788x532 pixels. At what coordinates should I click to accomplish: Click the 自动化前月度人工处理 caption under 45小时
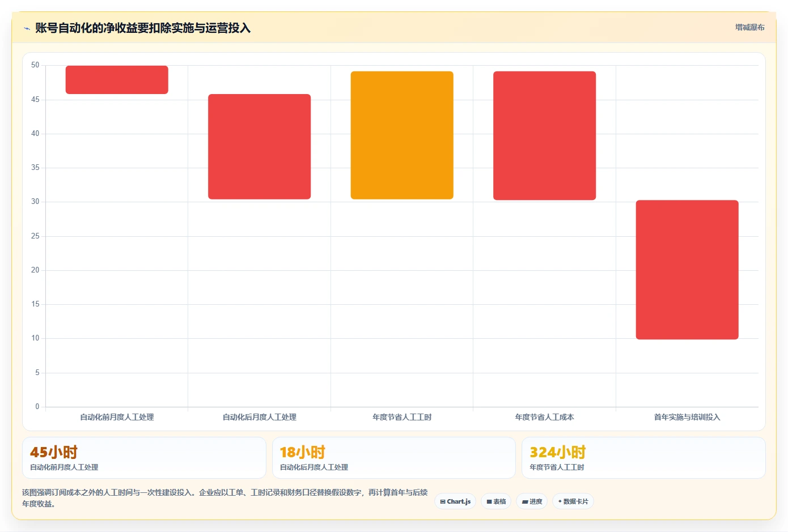pos(64,467)
